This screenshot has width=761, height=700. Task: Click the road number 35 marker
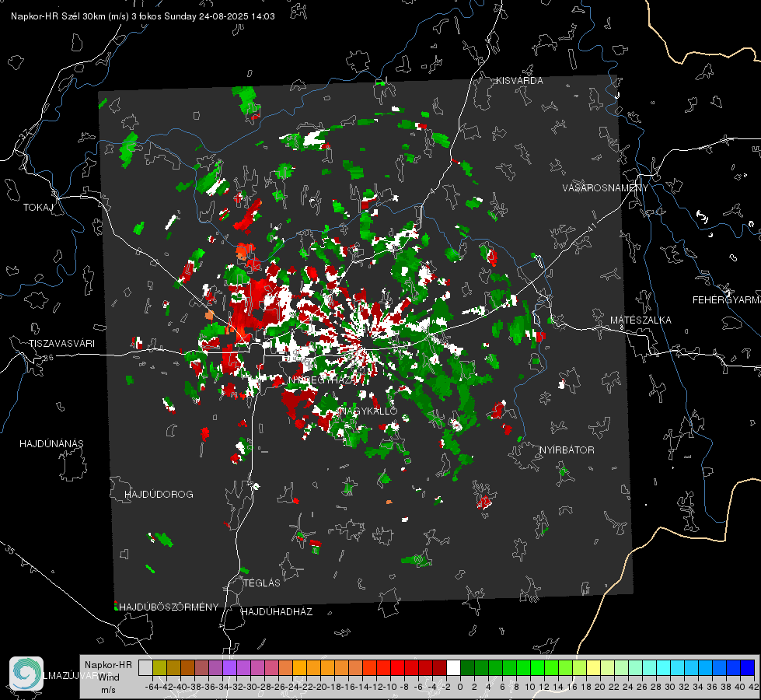pos(10,550)
